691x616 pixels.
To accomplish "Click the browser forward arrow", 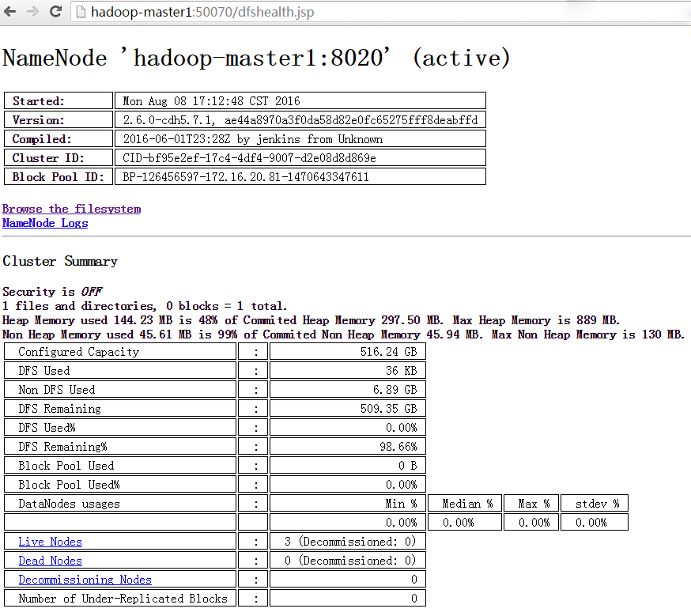I will pyautogui.click(x=32, y=11).
